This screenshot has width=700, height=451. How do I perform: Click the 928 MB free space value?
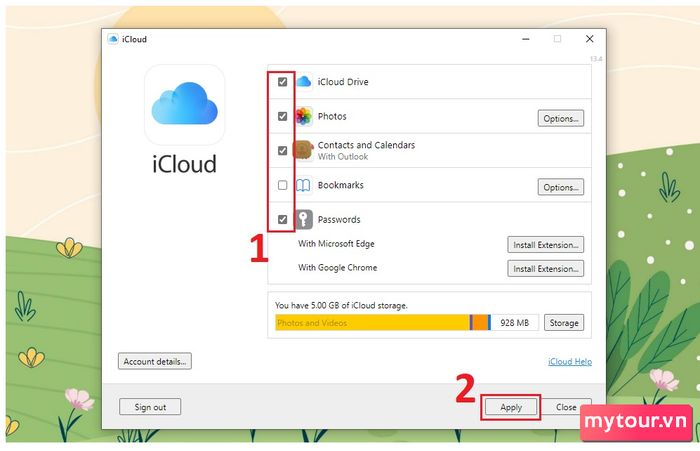(514, 323)
